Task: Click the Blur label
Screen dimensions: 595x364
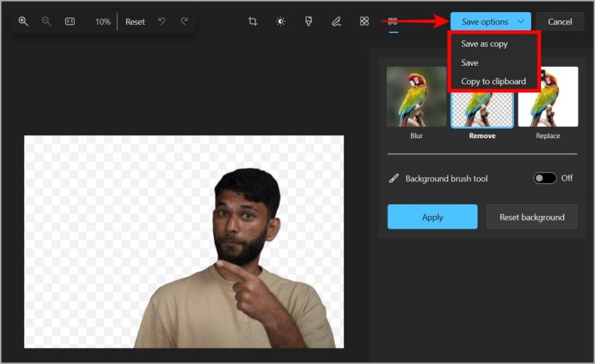Action: (416, 136)
